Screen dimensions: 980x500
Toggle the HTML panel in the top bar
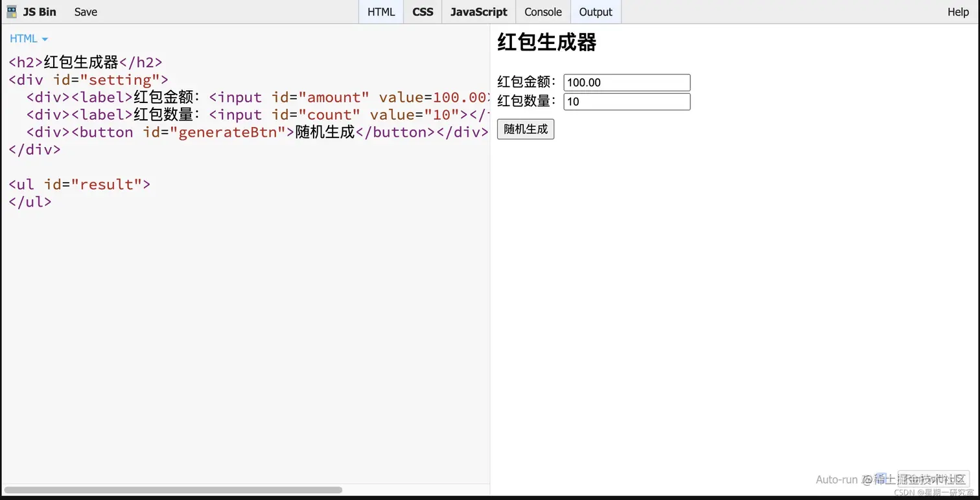coord(380,12)
